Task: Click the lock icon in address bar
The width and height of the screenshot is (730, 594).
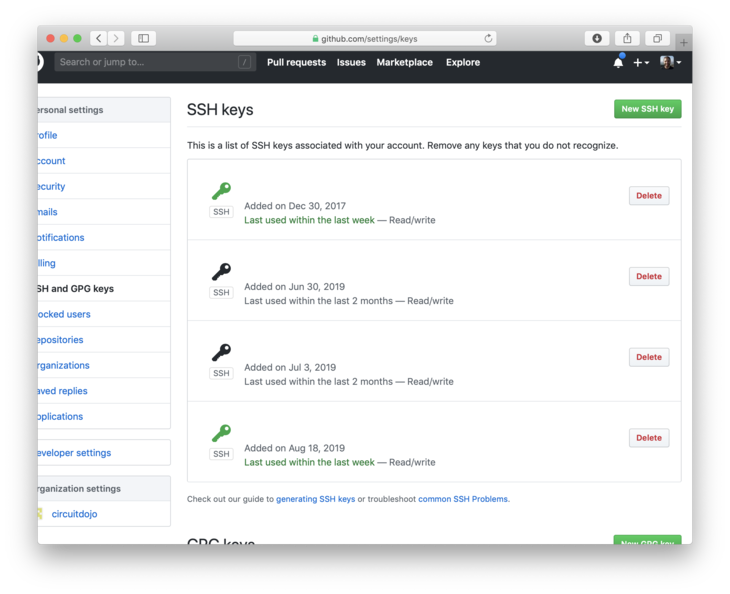Action: pyautogui.click(x=315, y=39)
